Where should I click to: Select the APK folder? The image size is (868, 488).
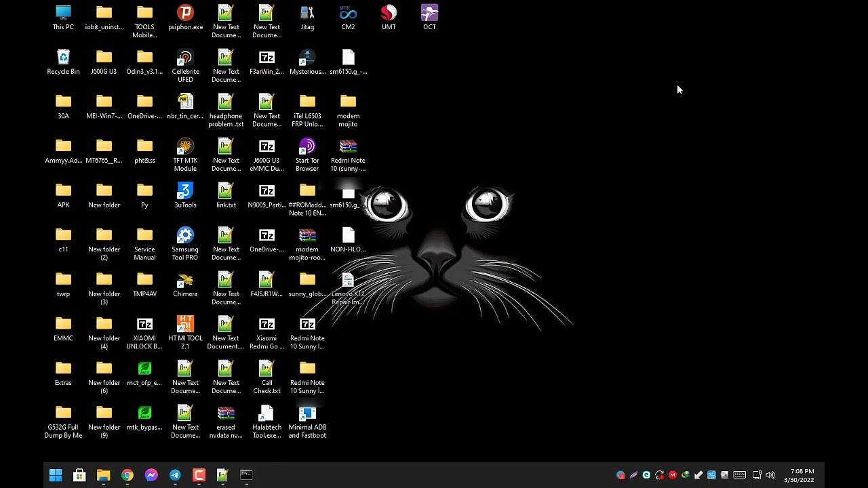pos(63,196)
